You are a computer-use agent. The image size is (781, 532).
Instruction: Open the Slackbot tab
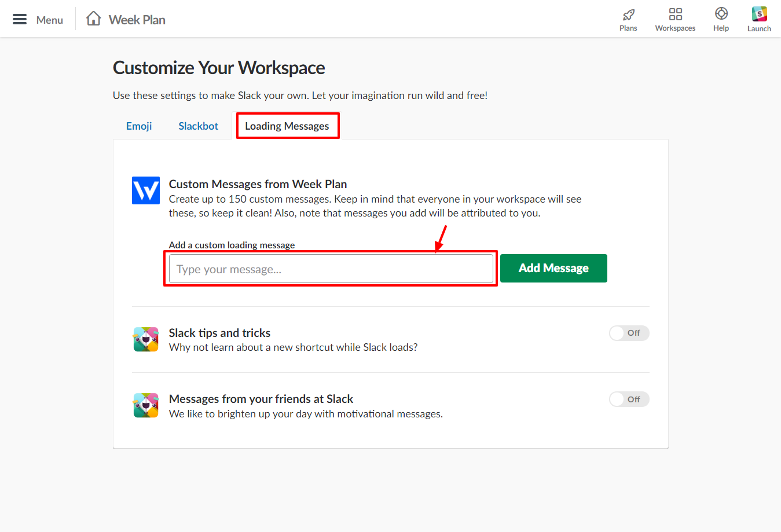(x=198, y=126)
